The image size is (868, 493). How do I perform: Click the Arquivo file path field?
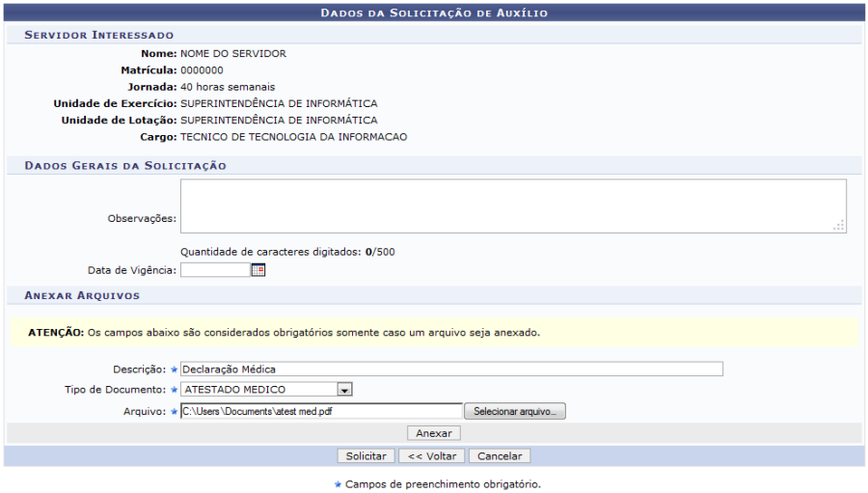pyautogui.click(x=321, y=411)
